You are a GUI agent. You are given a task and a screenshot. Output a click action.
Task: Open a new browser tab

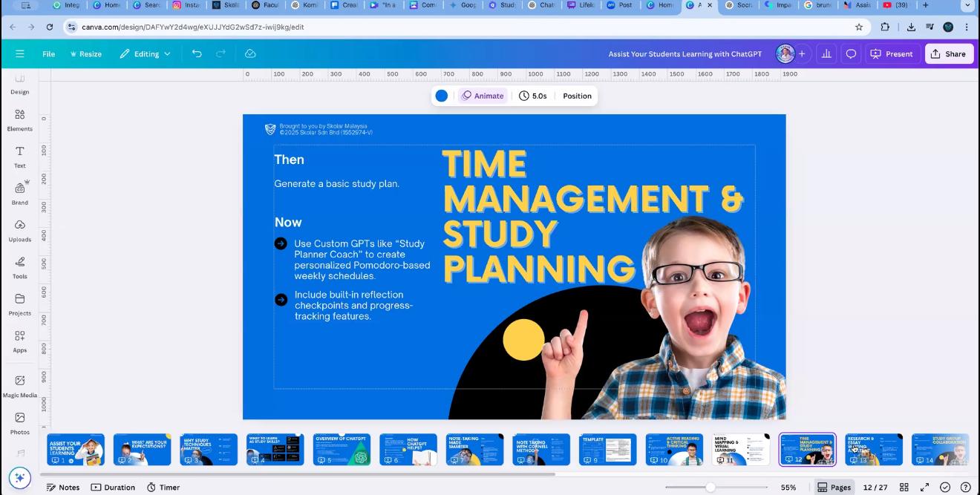click(925, 4)
